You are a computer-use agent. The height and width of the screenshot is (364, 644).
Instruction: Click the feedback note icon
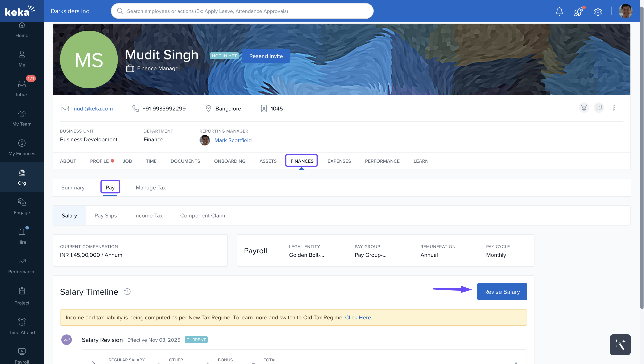point(598,108)
